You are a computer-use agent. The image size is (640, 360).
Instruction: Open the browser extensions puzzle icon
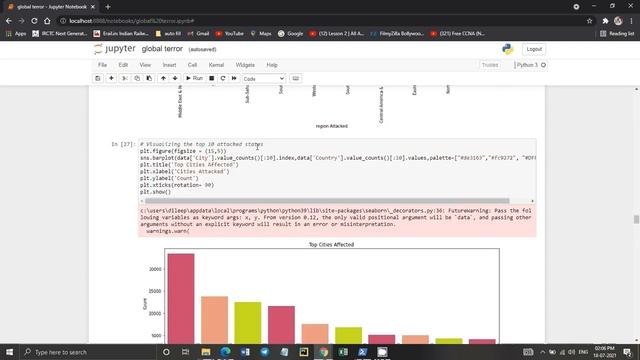coord(605,21)
